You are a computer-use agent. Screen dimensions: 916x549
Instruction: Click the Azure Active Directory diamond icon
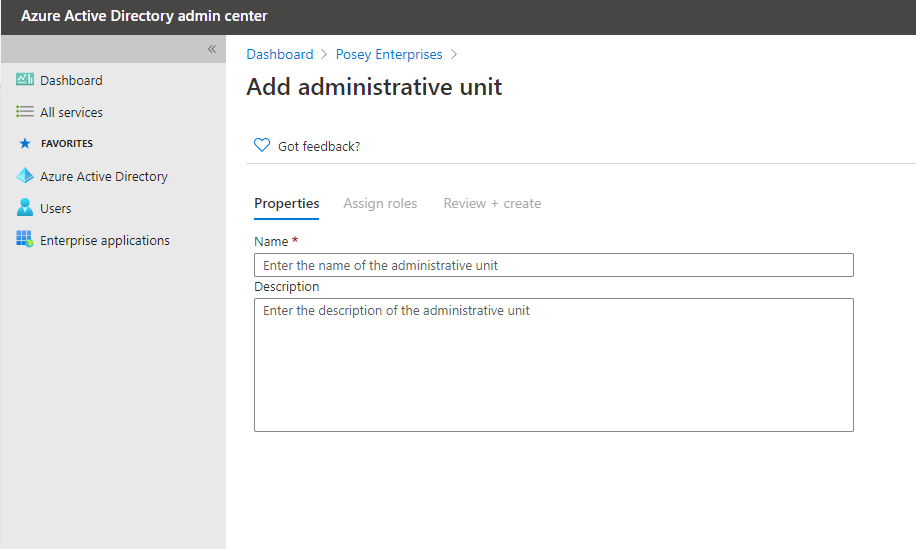(25, 176)
